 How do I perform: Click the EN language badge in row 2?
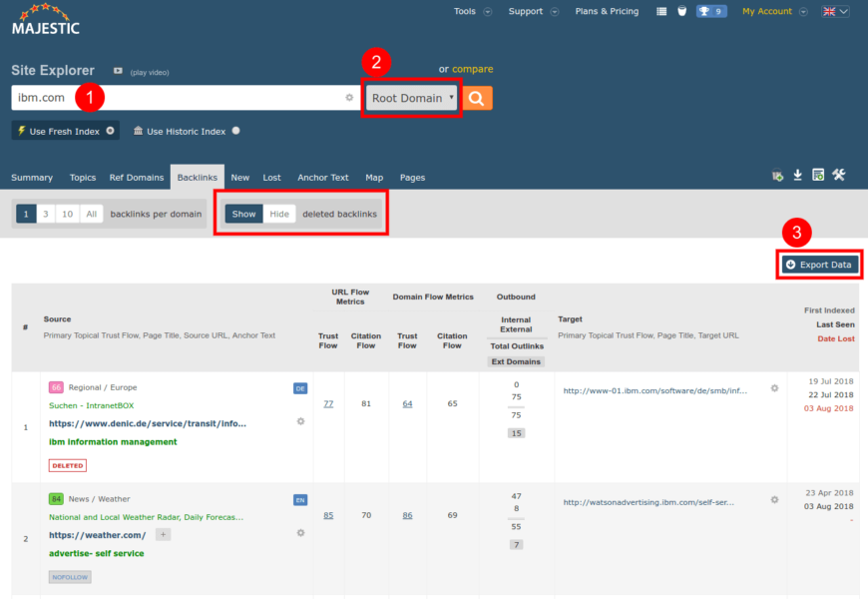point(300,500)
